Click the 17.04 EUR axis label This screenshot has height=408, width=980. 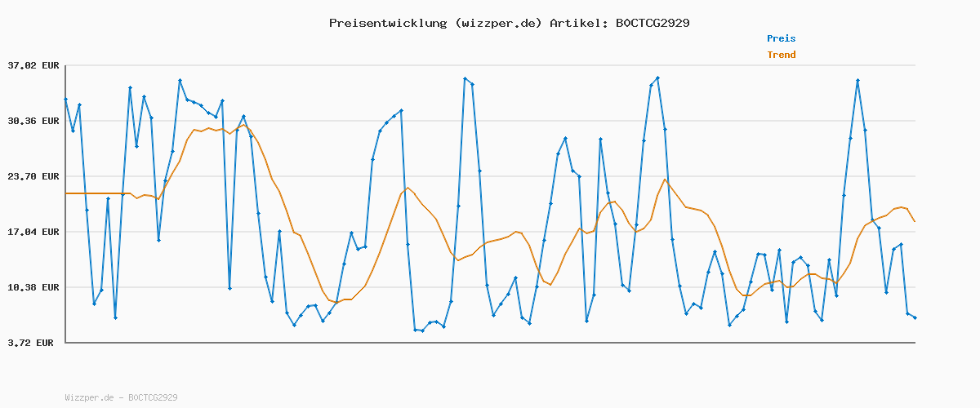click(33, 232)
